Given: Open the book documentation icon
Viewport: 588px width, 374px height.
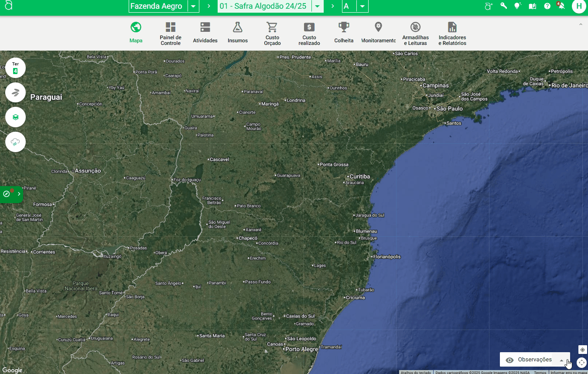Looking at the screenshot, I should 532,6.
